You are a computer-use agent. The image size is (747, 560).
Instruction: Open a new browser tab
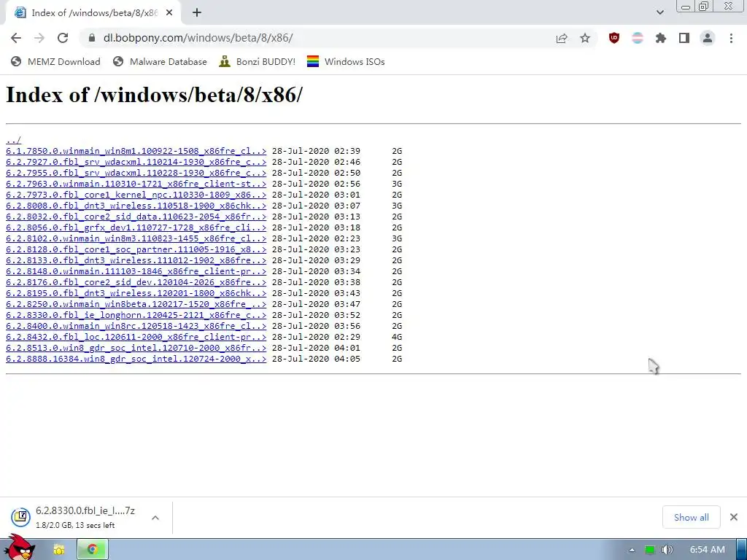pyautogui.click(x=197, y=13)
